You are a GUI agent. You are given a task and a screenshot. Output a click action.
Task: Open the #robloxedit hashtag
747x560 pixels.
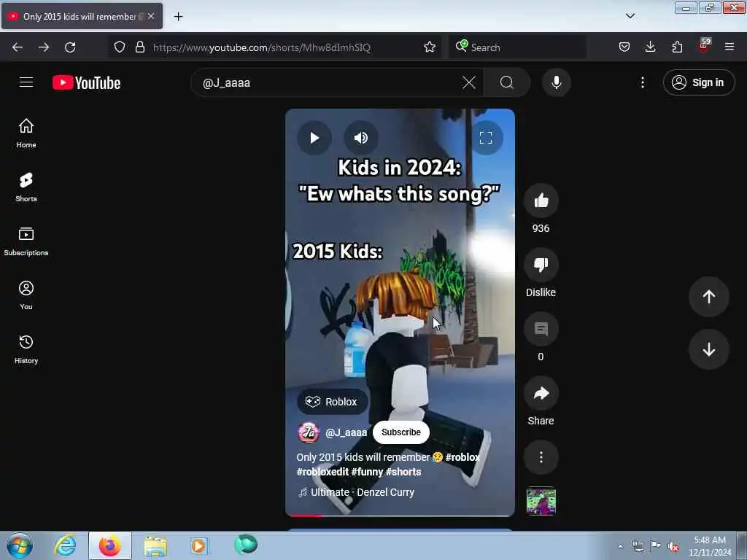[322, 472]
